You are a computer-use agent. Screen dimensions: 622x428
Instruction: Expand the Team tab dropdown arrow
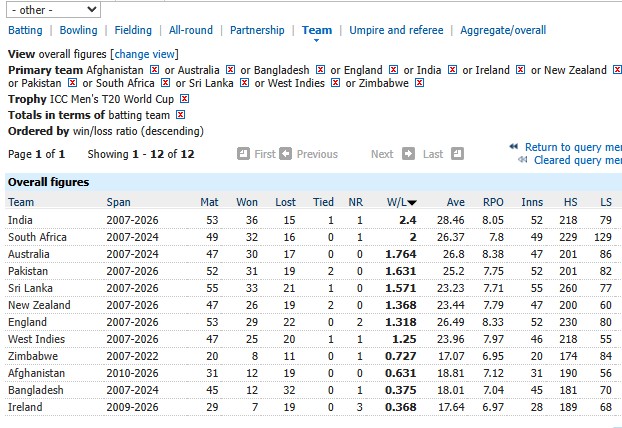click(317, 41)
